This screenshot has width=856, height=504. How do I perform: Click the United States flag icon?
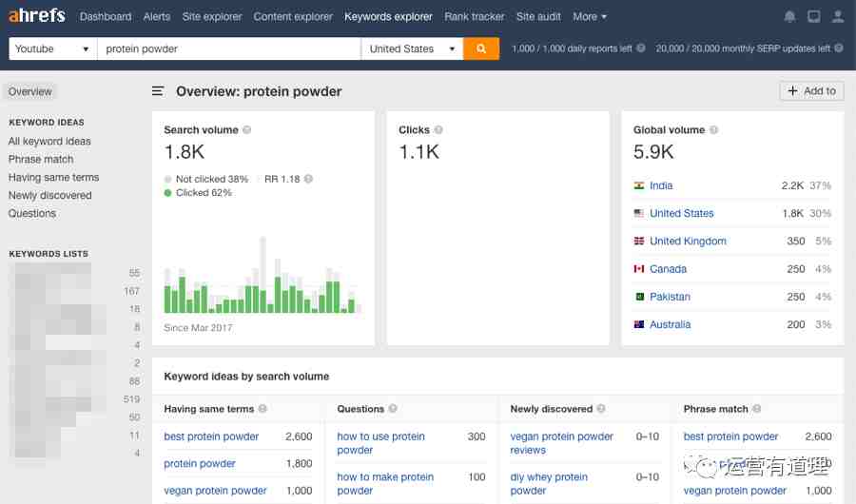point(639,214)
